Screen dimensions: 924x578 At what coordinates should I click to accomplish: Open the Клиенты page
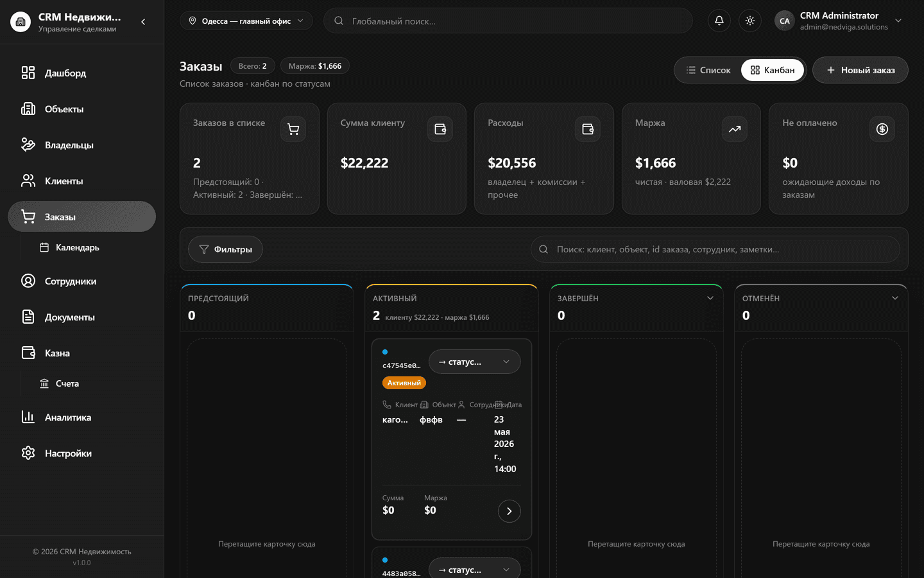[82, 180]
